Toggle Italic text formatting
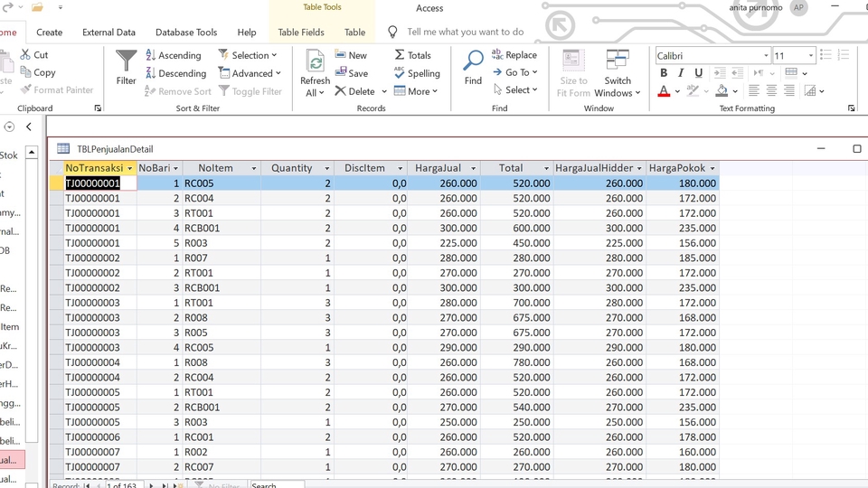Screen dimensions: 868x488 pos(681,73)
